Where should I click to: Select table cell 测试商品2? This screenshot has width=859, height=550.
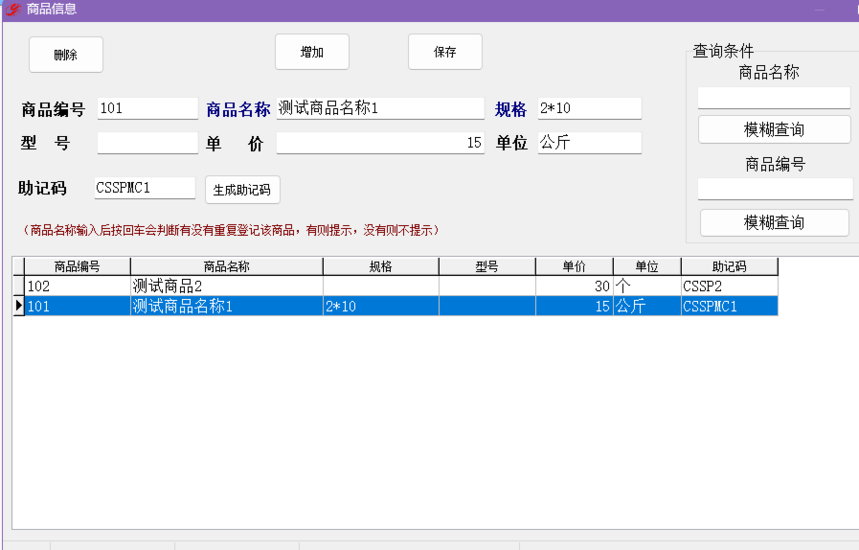tap(227, 286)
